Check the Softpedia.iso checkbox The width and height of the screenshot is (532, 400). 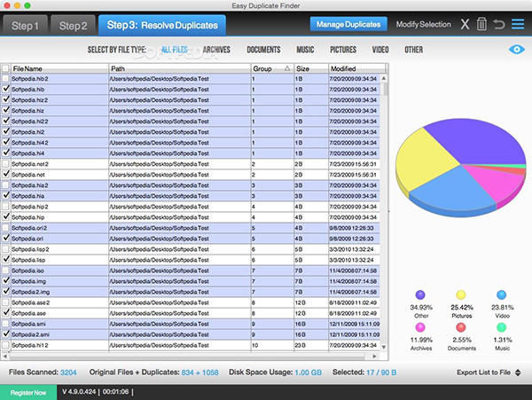click(x=5, y=271)
